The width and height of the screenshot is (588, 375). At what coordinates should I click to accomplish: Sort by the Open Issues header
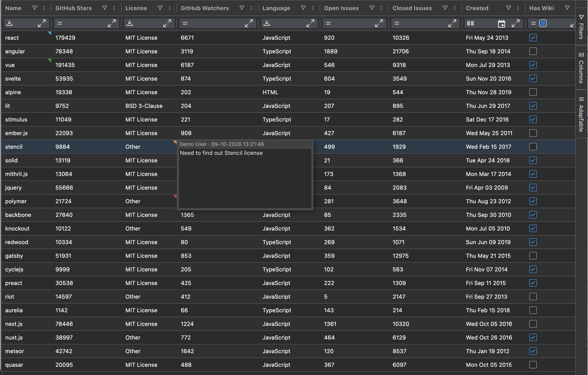(x=341, y=8)
